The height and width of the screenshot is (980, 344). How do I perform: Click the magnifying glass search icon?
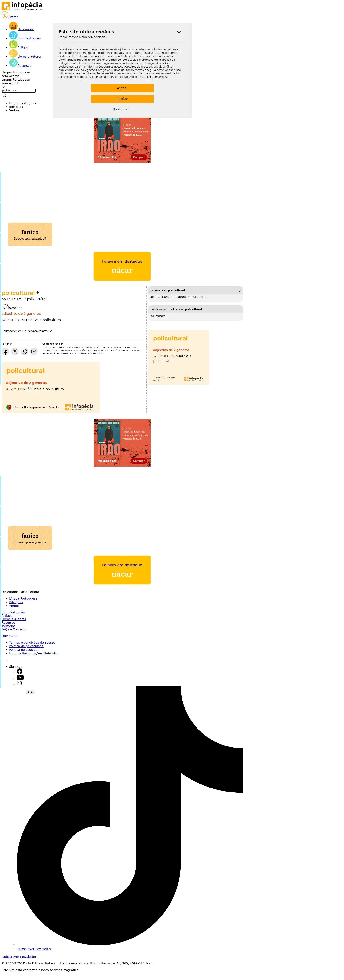(4, 95)
